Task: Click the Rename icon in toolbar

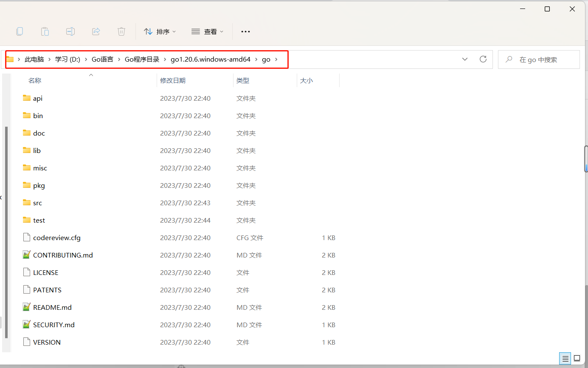Action: click(x=70, y=31)
